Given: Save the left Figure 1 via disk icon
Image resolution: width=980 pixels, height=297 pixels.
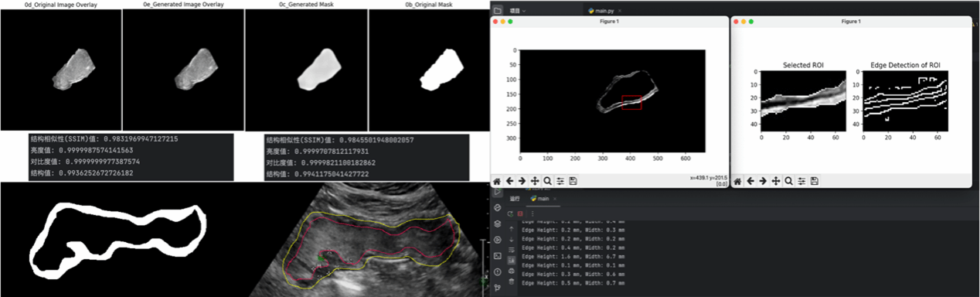Looking at the screenshot, I should coord(573,181).
